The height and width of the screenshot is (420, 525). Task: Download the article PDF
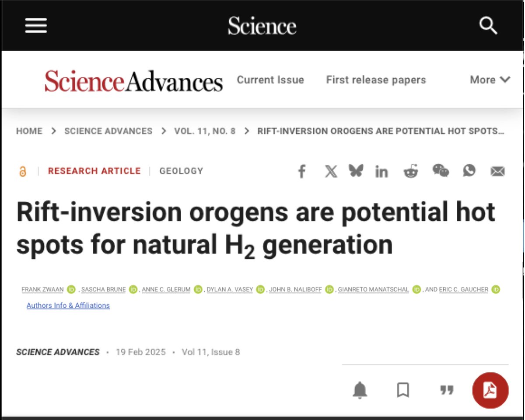490,391
